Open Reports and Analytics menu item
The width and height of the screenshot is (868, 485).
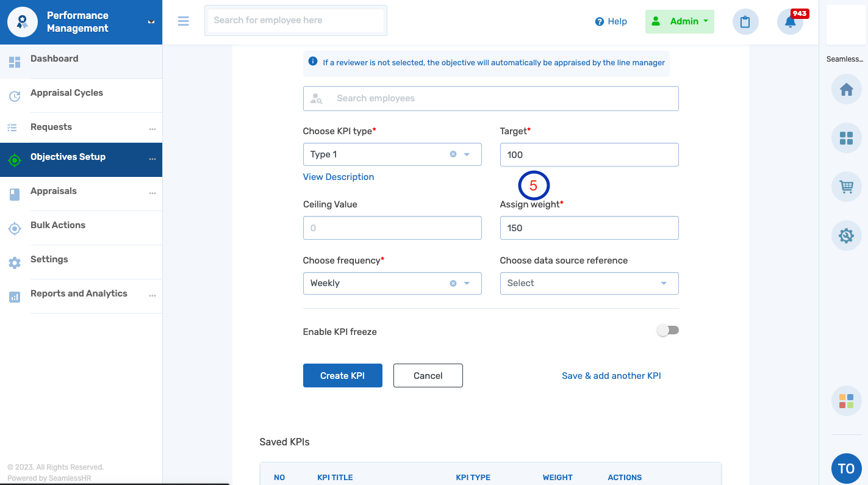79,294
